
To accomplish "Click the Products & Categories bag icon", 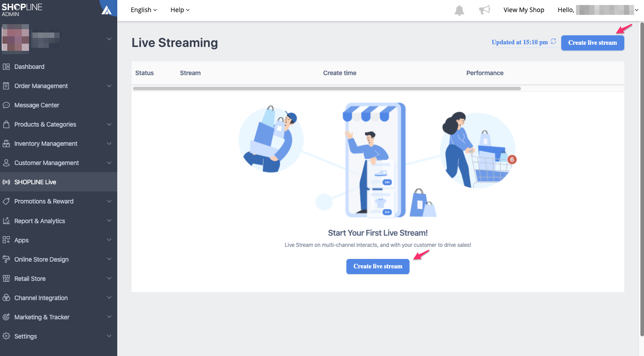I will 6,124.
